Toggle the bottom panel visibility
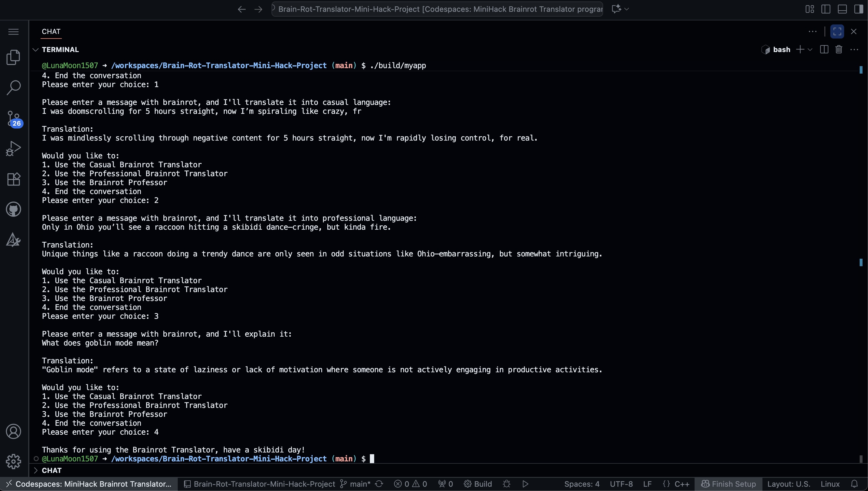The image size is (868, 491). coord(842,9)
